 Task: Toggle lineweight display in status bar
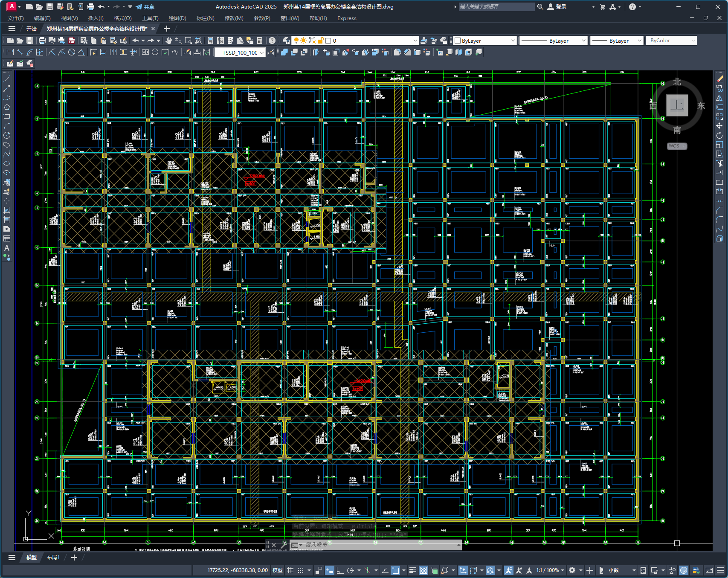tap(413, 570)
